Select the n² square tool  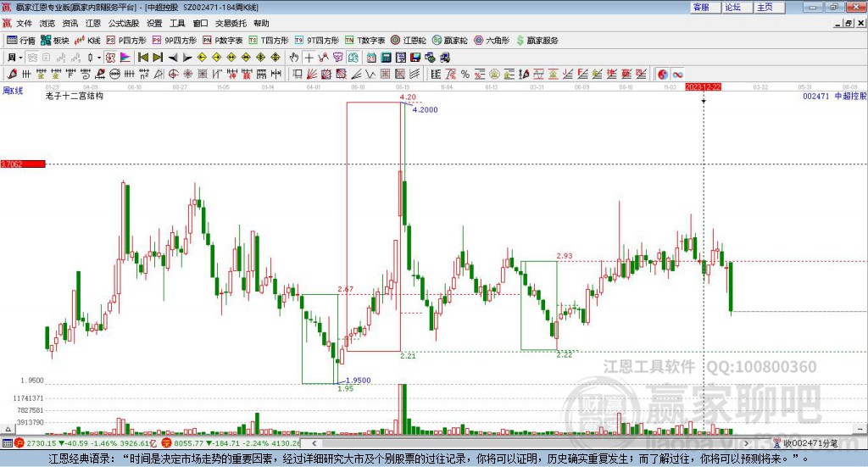pos(144,74)
